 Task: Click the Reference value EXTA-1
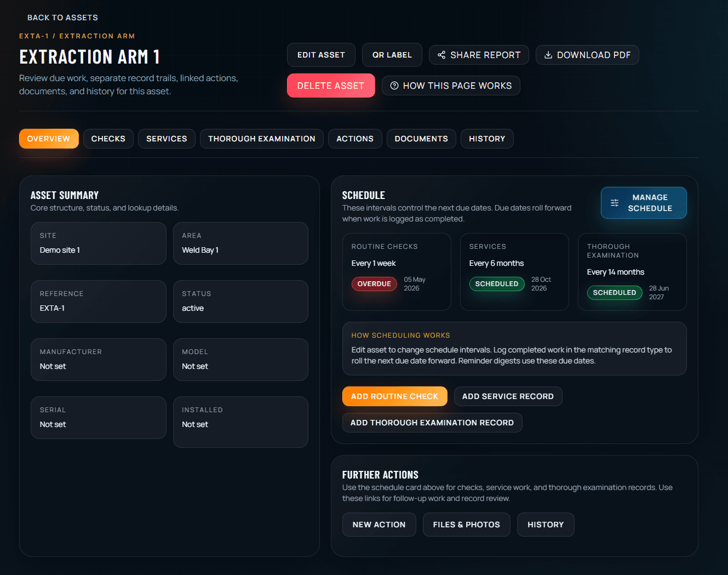coord(52,308)
